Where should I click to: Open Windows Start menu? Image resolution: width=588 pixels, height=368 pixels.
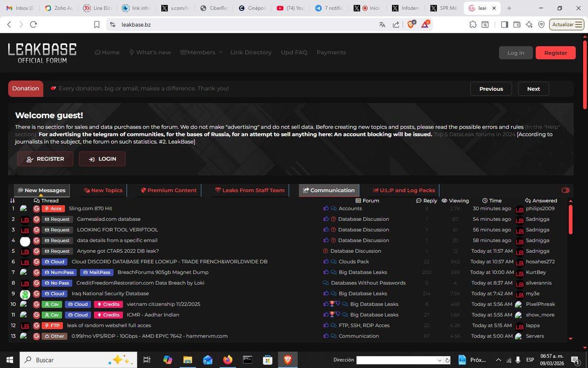point(9,360)
